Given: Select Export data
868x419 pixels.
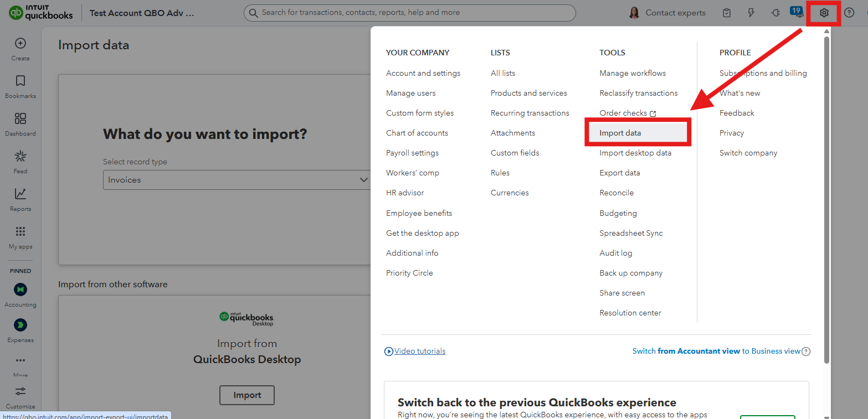Looking at the screenshot, I should click(x=620, y=173).
